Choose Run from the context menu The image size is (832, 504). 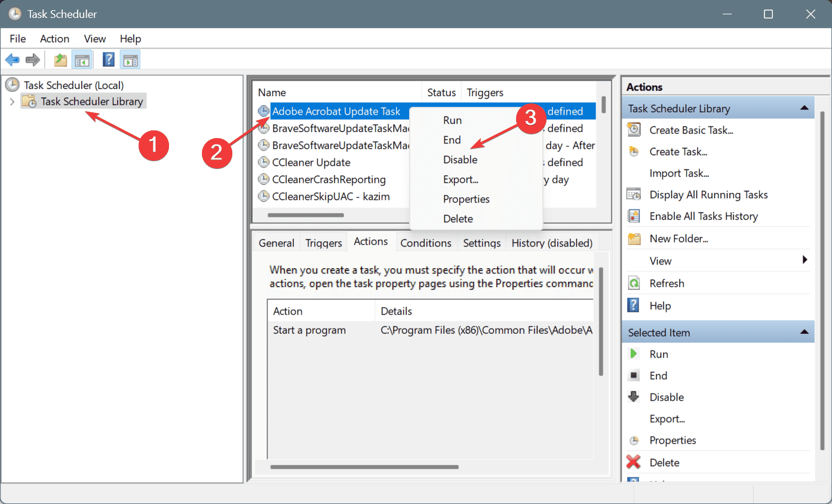click(x=476, y=120)
